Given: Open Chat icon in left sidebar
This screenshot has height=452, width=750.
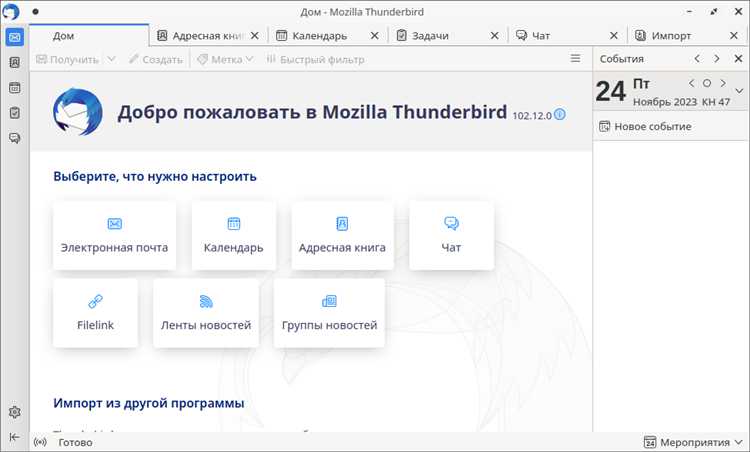Looking at the screenshot, I should click(x=14, y=138).
